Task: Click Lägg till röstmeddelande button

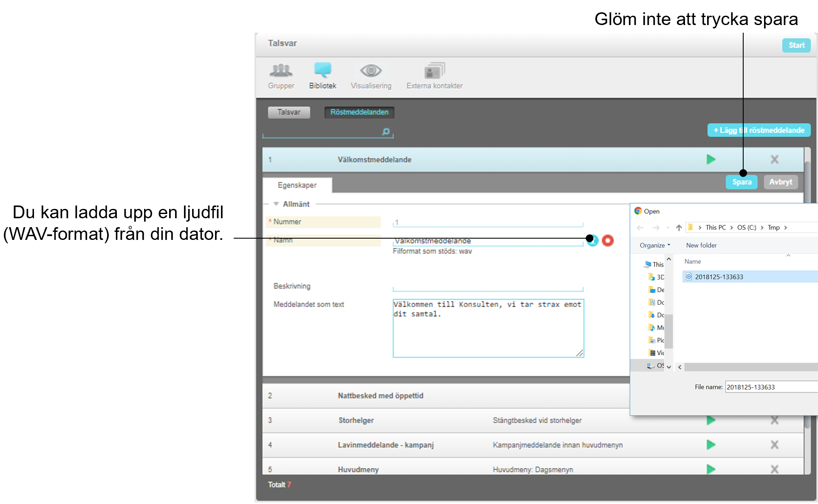Action: pos(759,130)
